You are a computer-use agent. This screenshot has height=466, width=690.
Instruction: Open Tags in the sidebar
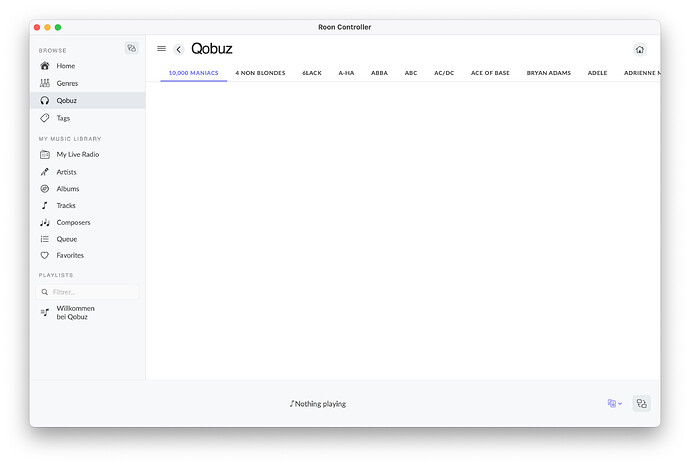[63, 118]
